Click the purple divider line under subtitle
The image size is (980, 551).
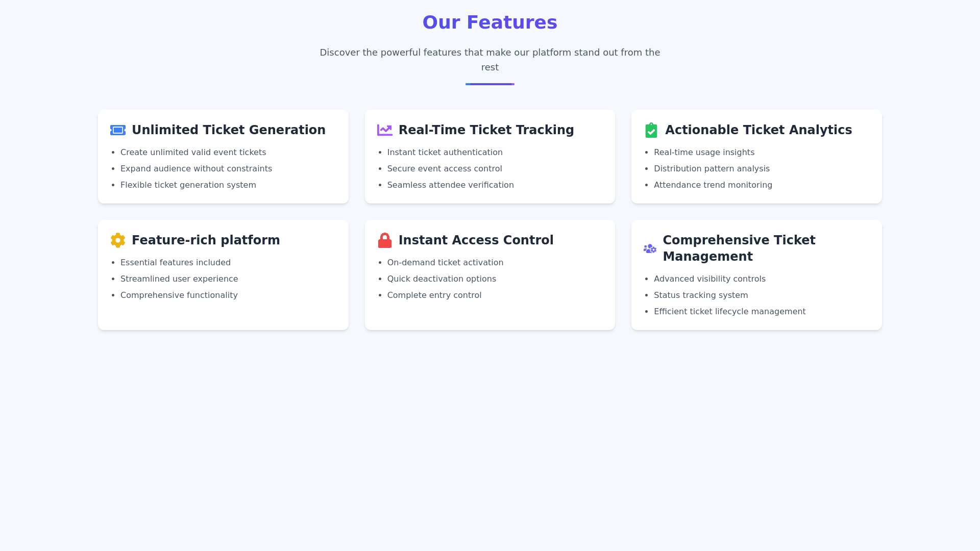[489, 84]
